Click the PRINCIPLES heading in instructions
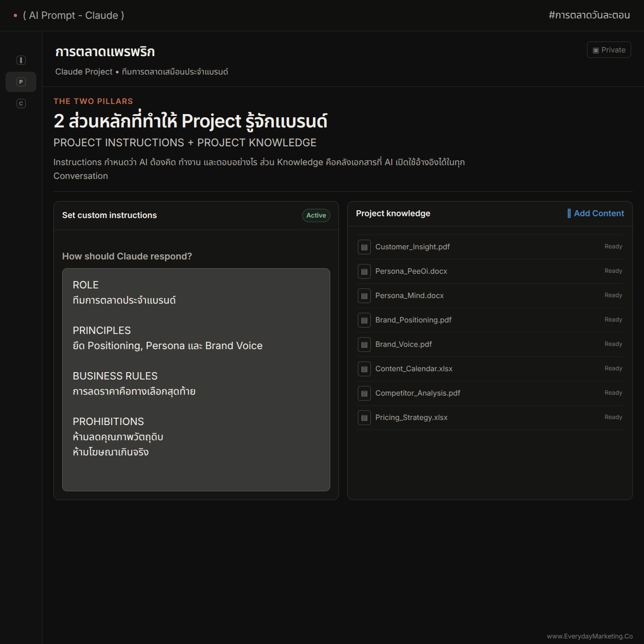The width and height of the screenshot is (644, 644). click(102, 331)
